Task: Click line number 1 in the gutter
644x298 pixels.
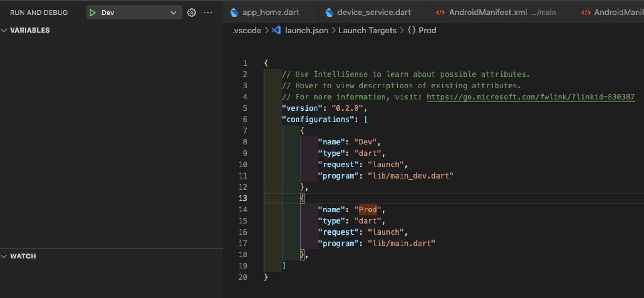Action: click(245, 63)
